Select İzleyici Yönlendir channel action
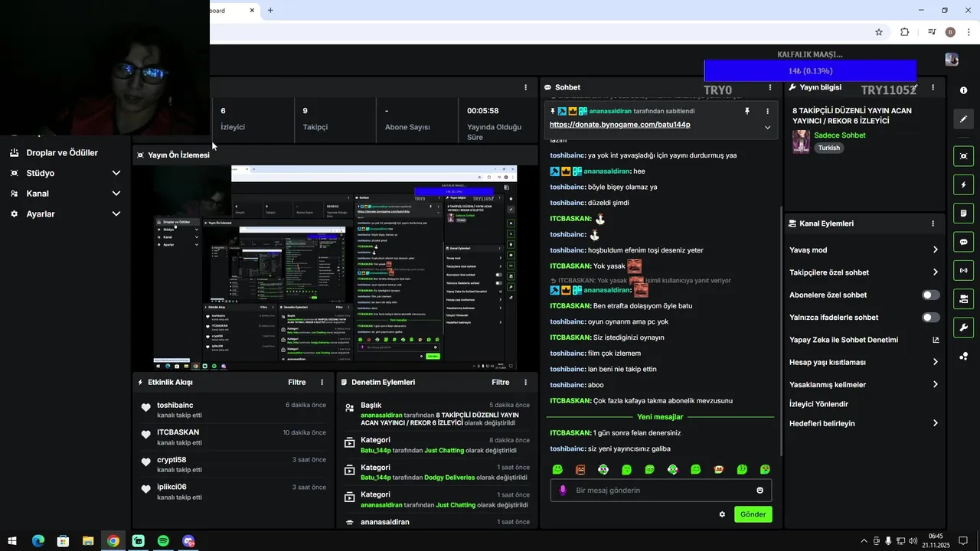 818,404
